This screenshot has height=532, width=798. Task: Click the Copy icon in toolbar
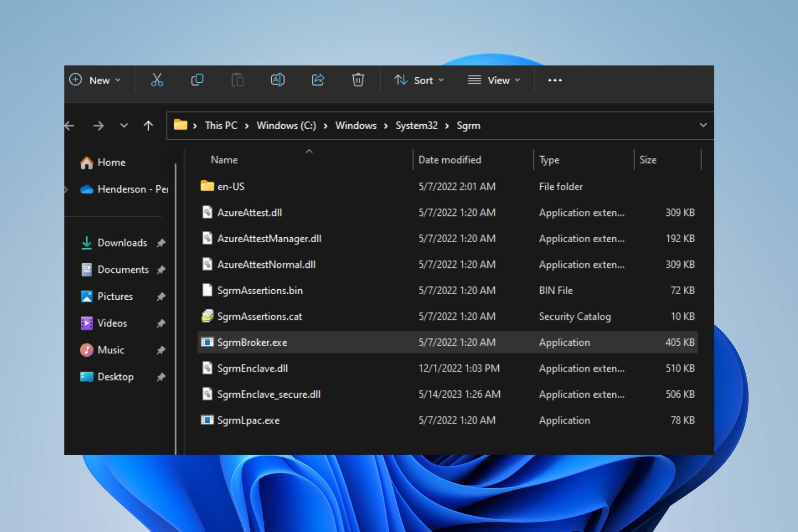(197, 80)
